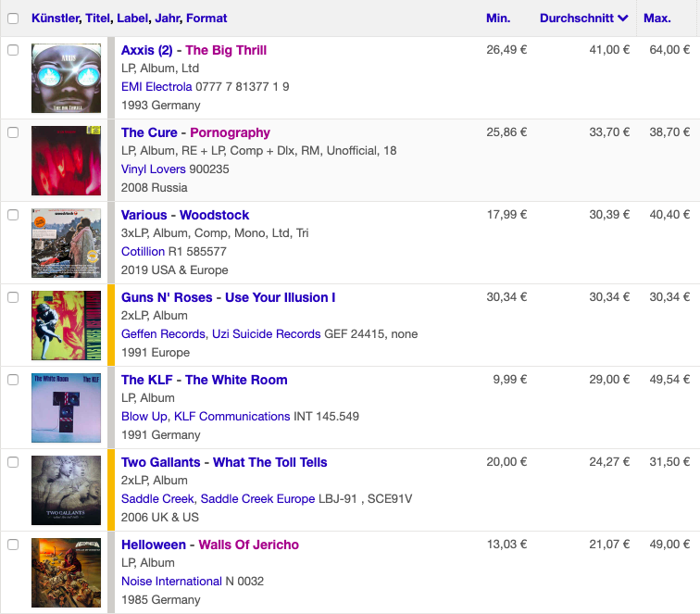Select text 2019 USA & Europe
This screenshot has height=614, width=700.
(175, 270)
